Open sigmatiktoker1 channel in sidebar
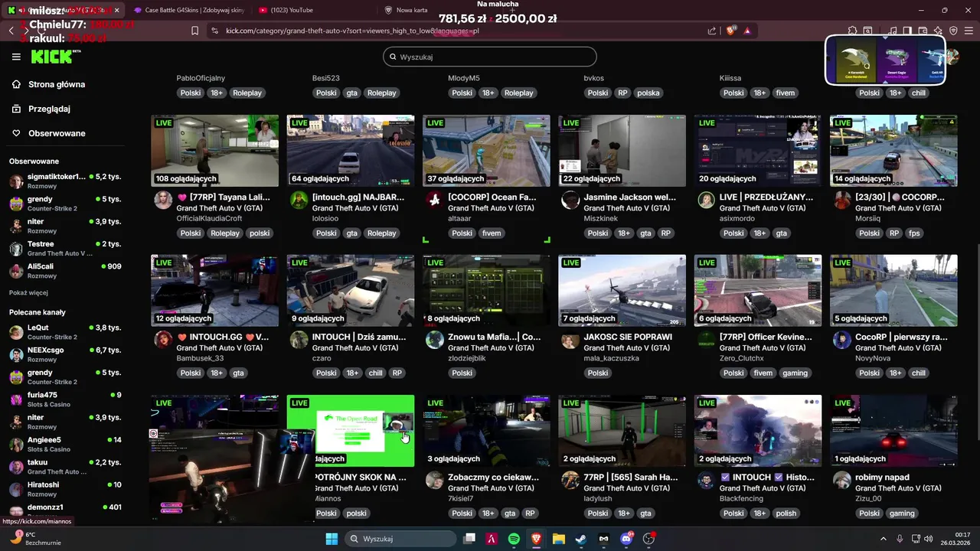The height and width of the screenshot is (551, 980). point(64,181)
